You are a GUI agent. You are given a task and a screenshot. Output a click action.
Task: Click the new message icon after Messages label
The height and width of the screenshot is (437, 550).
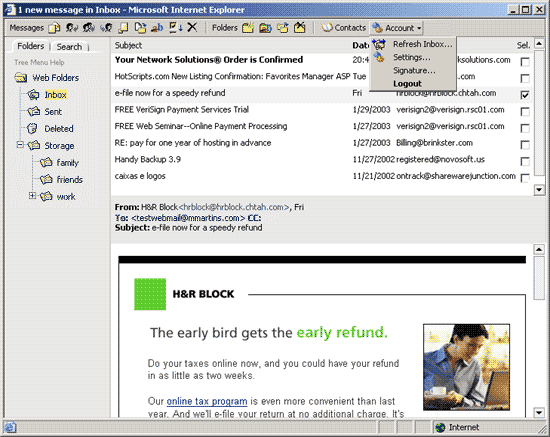[x=54, y=27]
